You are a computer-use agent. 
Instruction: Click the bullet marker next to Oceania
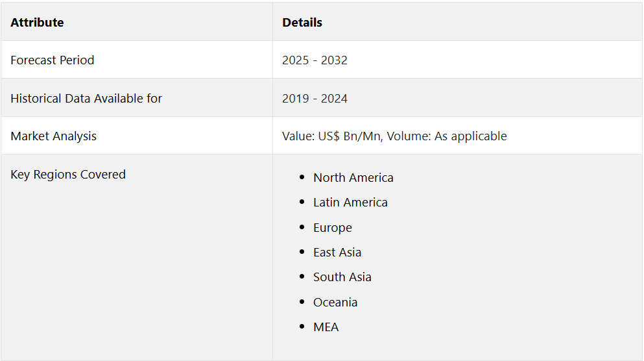pos(302,301)
